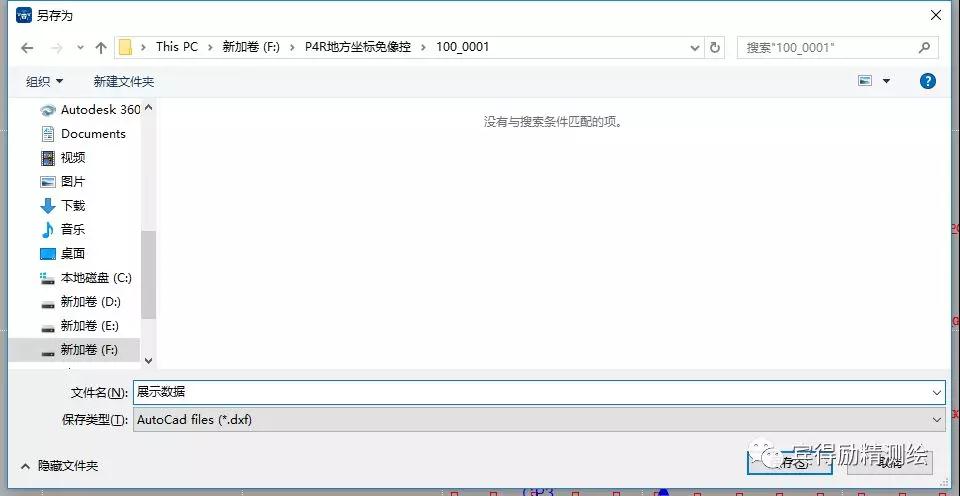Expand the 组织 organize menu
The image size is (960, 496).
44,81
